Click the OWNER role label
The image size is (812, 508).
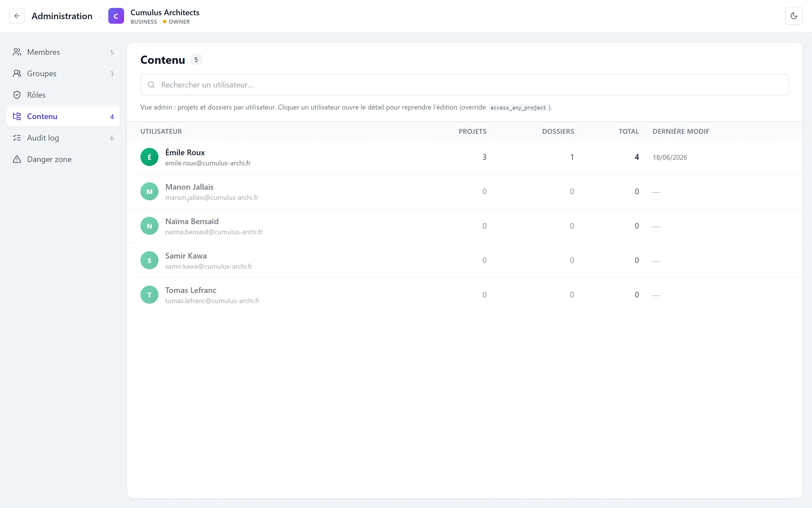(179, 22)
